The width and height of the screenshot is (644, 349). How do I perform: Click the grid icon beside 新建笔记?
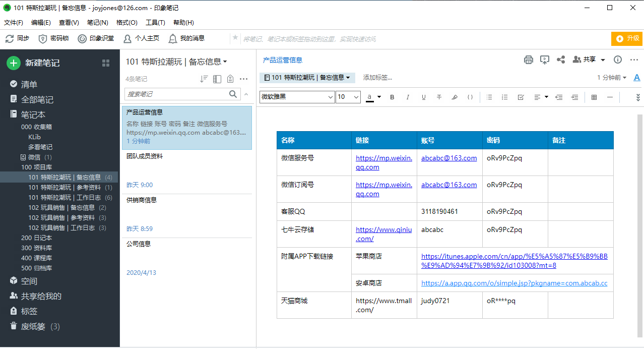106,63
